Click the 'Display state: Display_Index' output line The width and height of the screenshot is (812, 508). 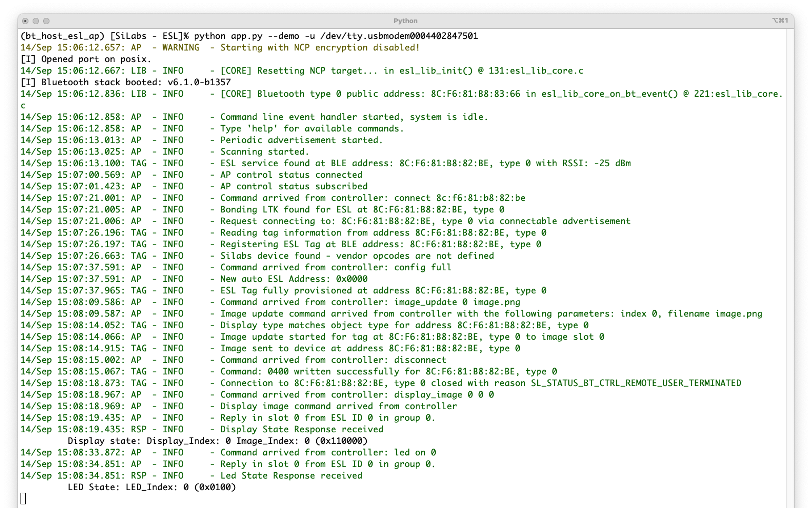click(217, 441)
